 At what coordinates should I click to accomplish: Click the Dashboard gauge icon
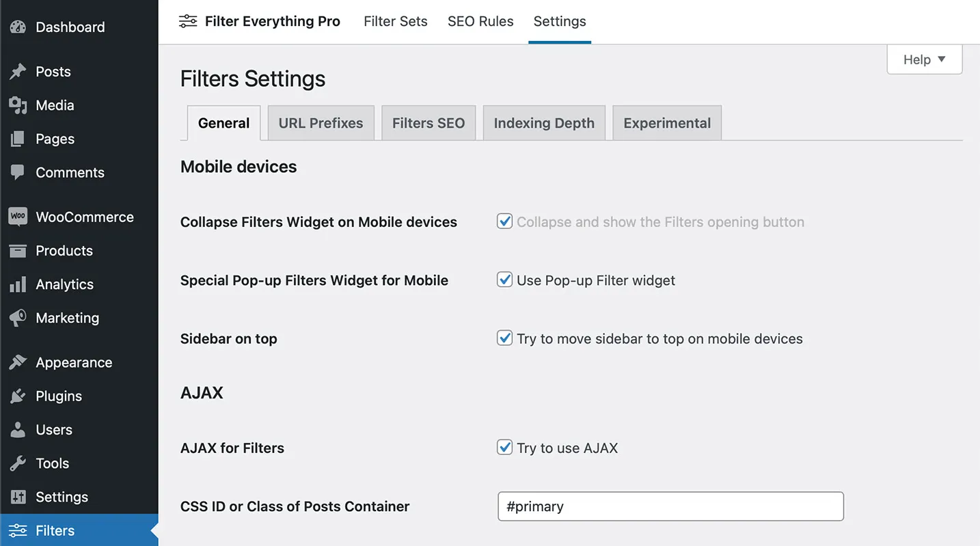(x=18, y=27)
